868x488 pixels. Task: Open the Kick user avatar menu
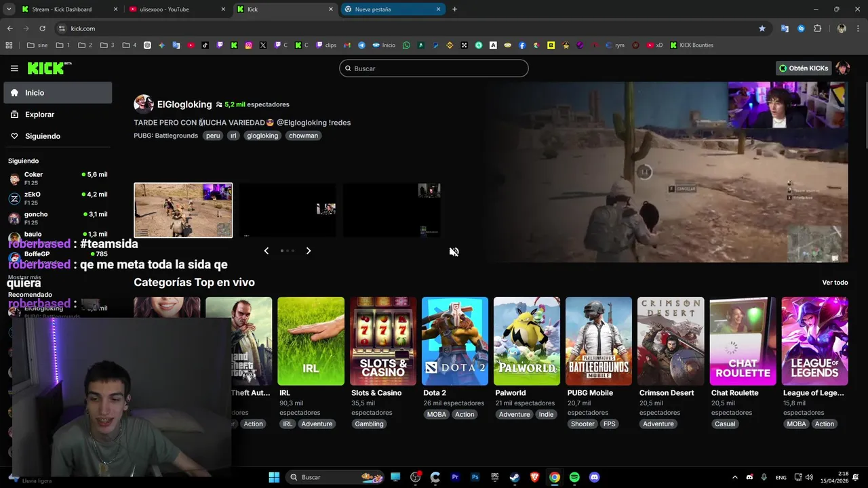pos(842,68)
